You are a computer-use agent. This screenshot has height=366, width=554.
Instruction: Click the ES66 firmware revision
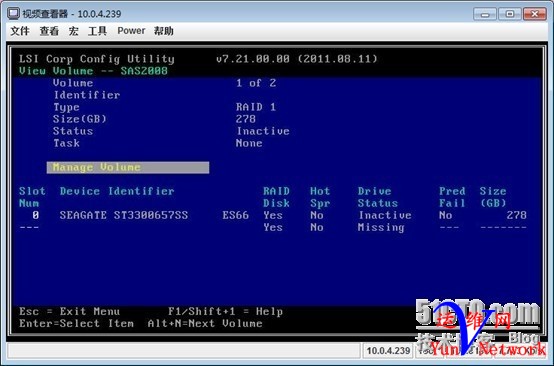pyautogui.click(x=236, y=215)
